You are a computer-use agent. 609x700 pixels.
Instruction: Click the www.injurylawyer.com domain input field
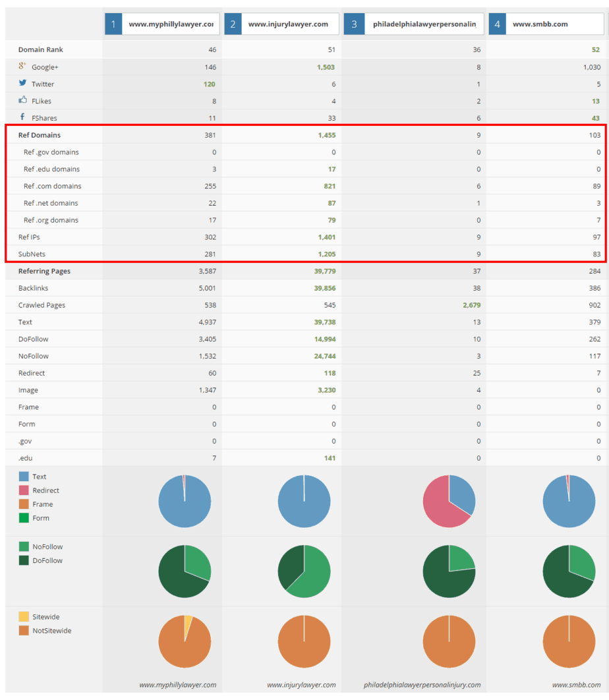coord(290,24)
